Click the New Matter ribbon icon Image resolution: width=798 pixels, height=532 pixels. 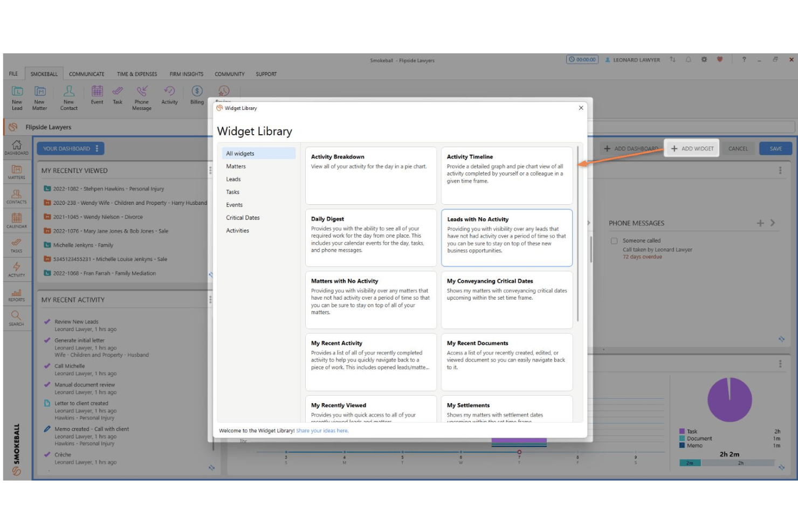tap(39, 97)
